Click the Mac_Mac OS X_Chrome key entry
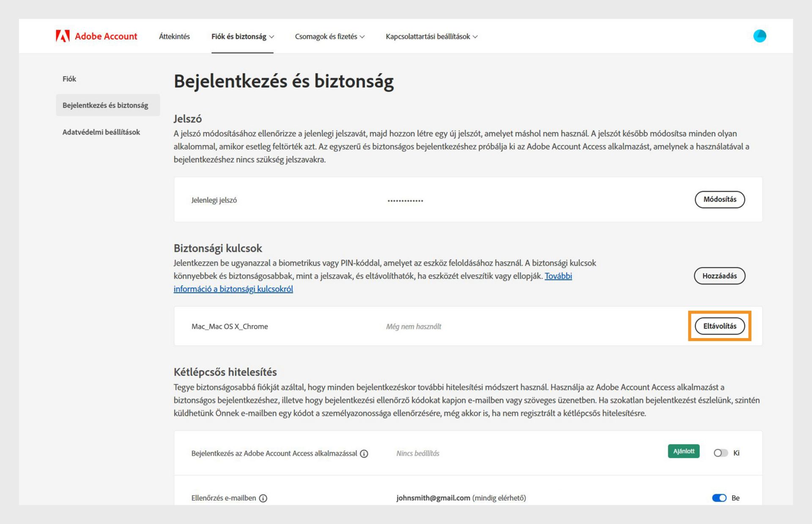The image size is (812, 524). (x=230, y=327)
